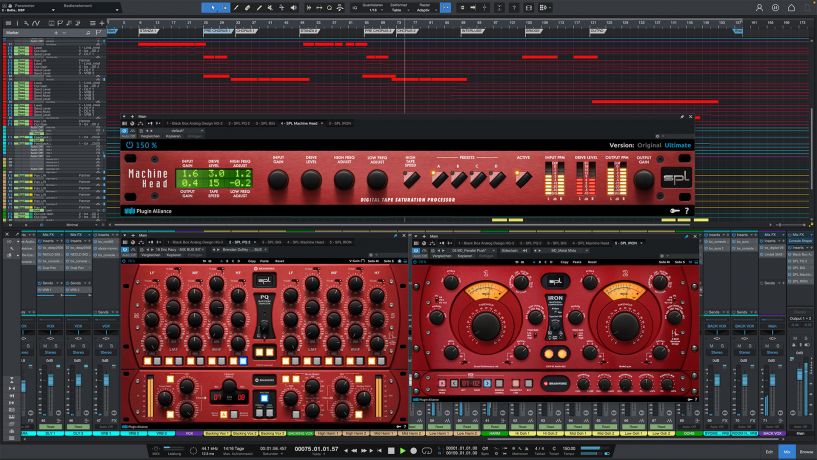817x460 pixels.
Task: Click the Input Gain knob on Machine Head
Action: coord(278,180)
